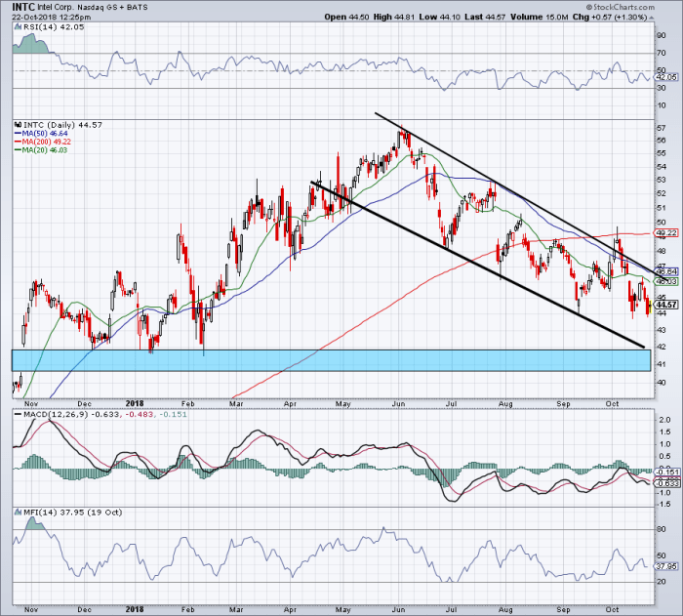
Task: Click the RSI panel indicator icon
Action: click(18, 26)
